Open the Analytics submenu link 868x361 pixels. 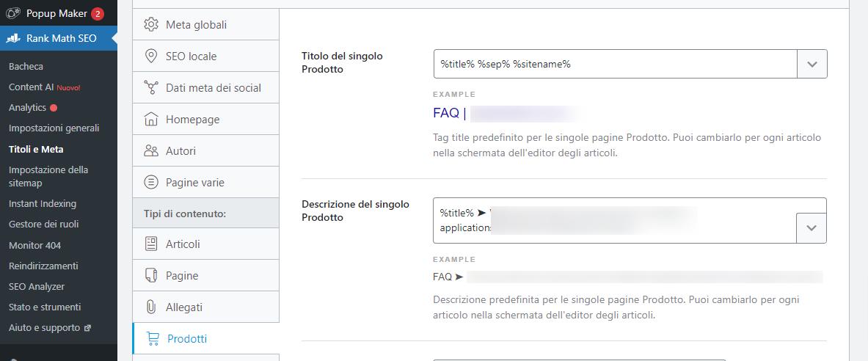point(27,108)
